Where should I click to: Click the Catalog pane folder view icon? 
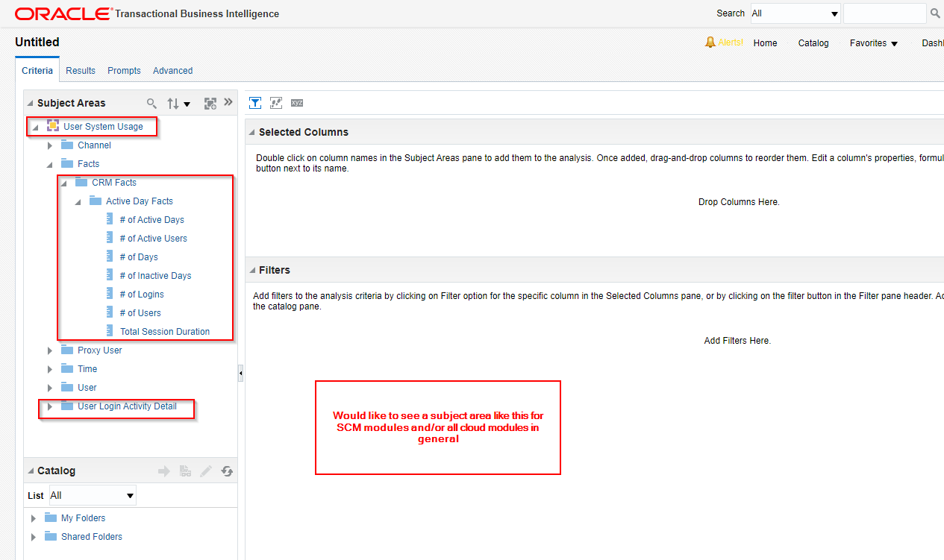185,471
